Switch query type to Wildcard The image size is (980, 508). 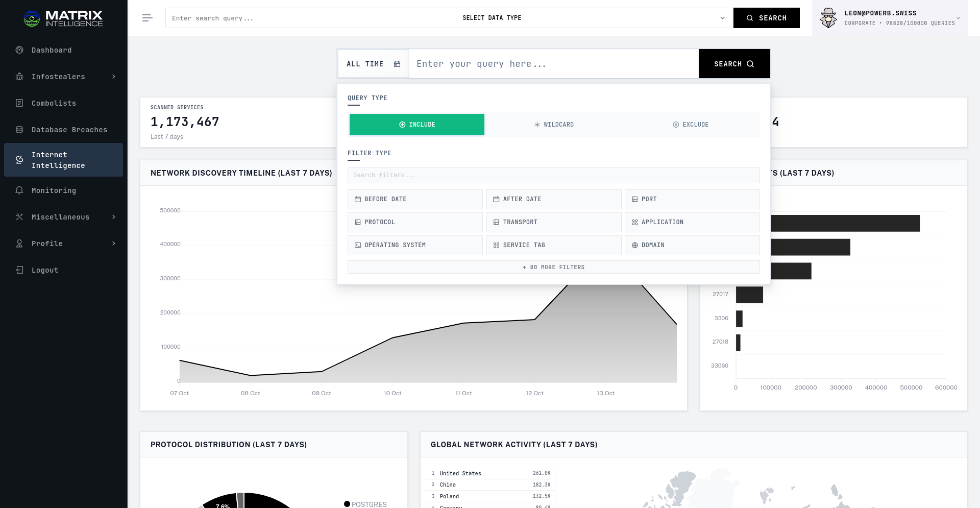click(554, 125)
